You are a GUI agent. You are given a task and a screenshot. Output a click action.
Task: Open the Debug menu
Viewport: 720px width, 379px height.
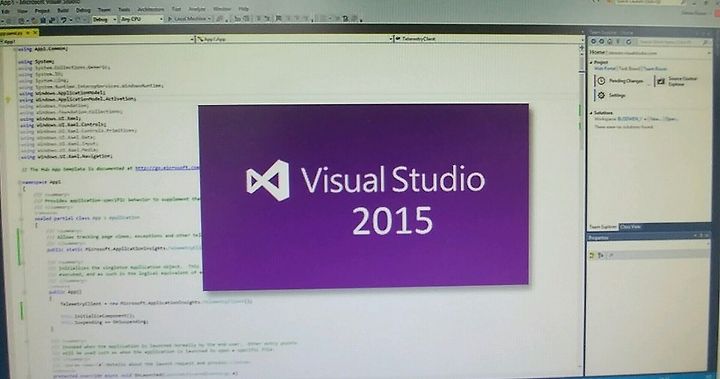click(83, 10)
